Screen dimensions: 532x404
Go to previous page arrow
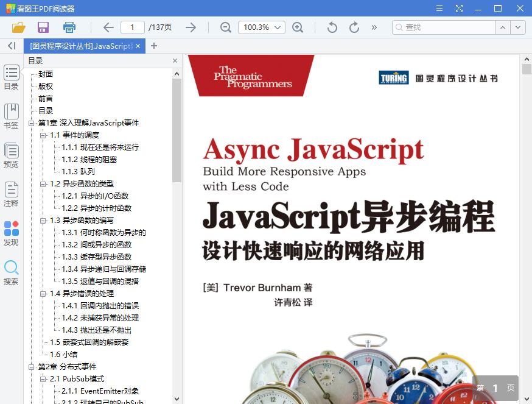(108, 27)
